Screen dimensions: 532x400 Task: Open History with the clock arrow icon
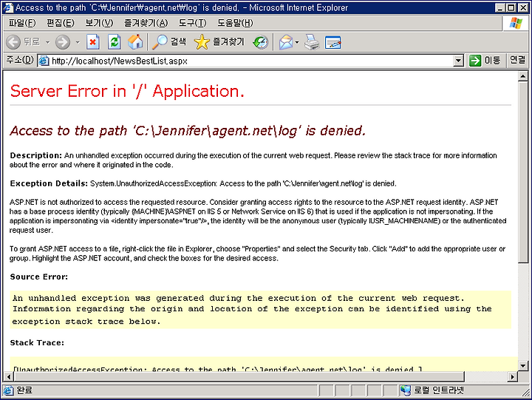pos(261,42)
